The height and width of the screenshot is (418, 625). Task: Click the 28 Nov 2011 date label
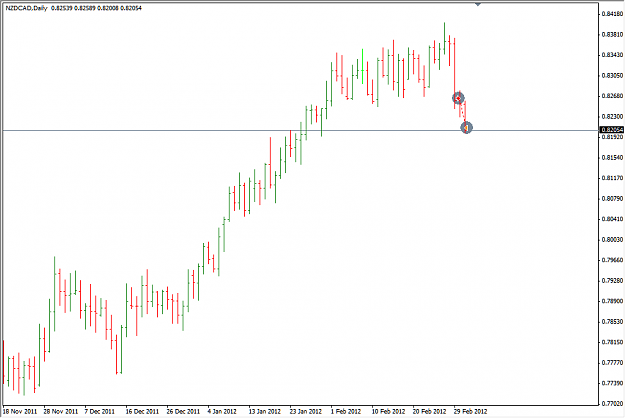tap(61, 411)
